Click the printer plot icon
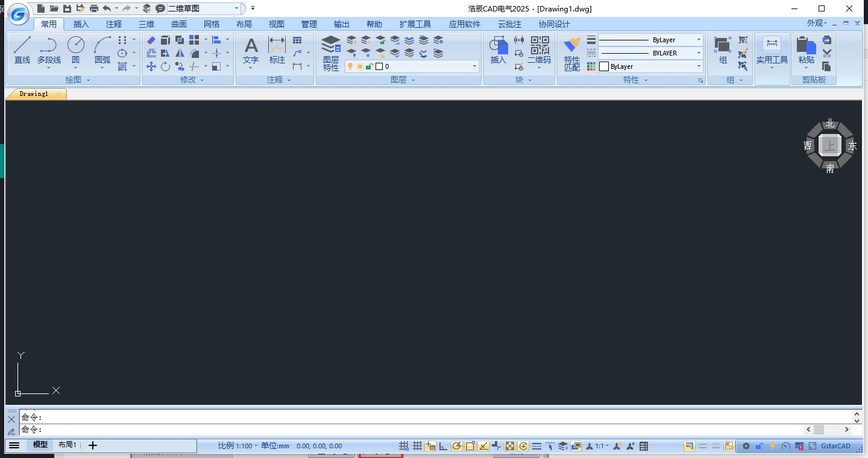This screenshot has height=458, width=868. coord(93,8)
